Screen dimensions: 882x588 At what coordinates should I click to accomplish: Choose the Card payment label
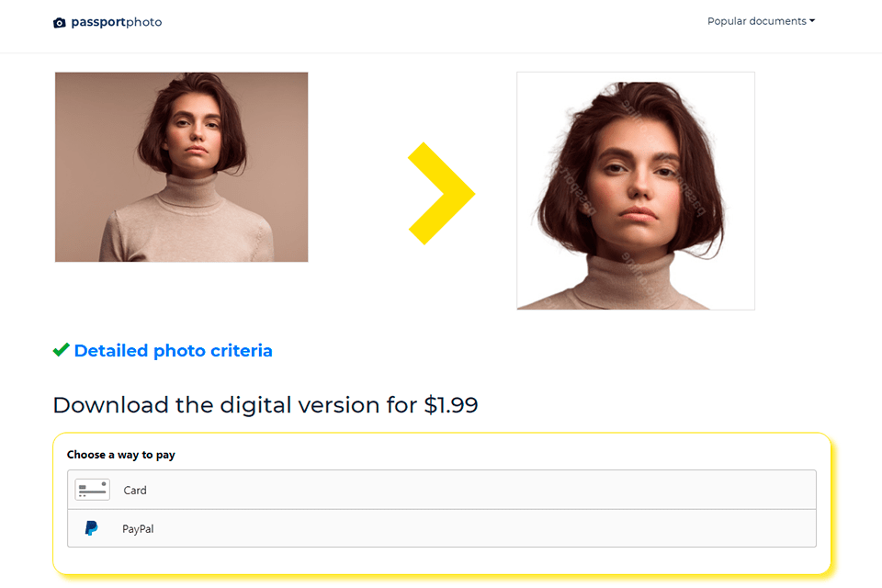coord(135,490)
